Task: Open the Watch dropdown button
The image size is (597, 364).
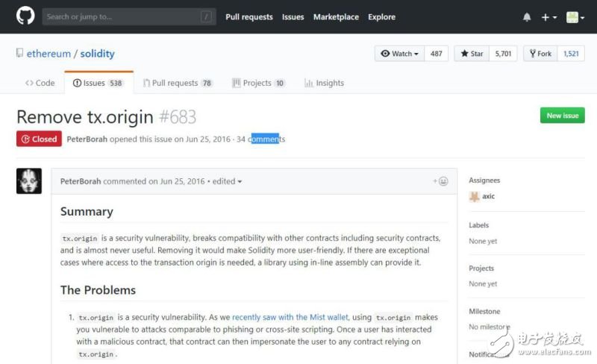Action: (x=399, y=54)
